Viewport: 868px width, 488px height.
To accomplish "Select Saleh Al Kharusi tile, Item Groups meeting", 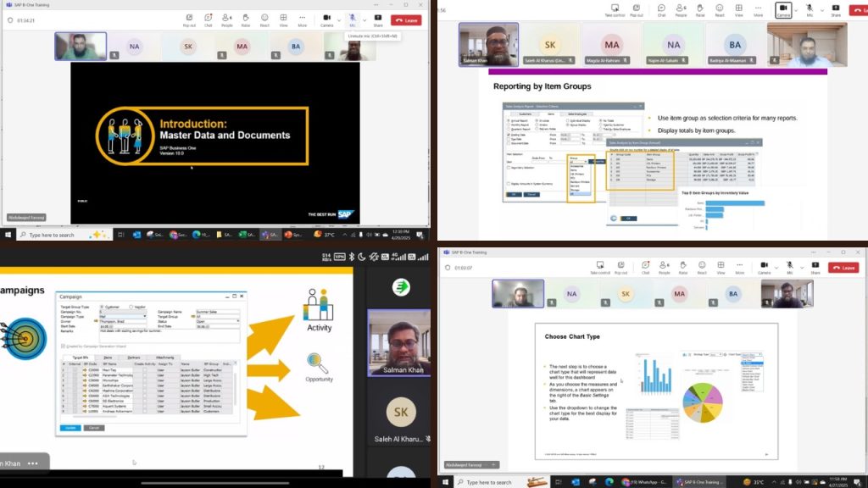I will click(549, 46).
